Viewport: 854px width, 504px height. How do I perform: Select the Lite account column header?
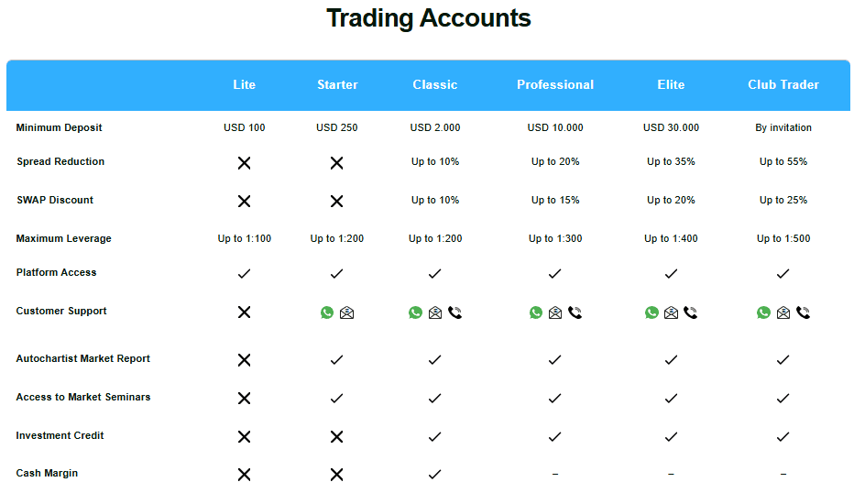coord(244,84)
